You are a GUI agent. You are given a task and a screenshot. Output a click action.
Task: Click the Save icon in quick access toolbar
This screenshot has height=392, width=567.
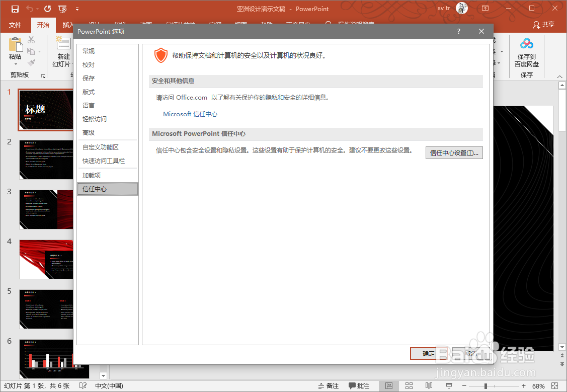tap(15, 9)
